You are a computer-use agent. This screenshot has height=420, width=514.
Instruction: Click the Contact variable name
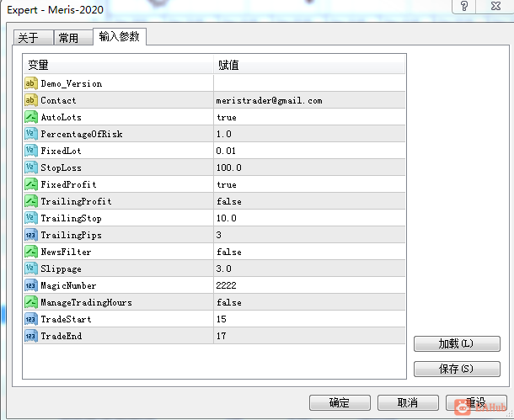point(58,100)
